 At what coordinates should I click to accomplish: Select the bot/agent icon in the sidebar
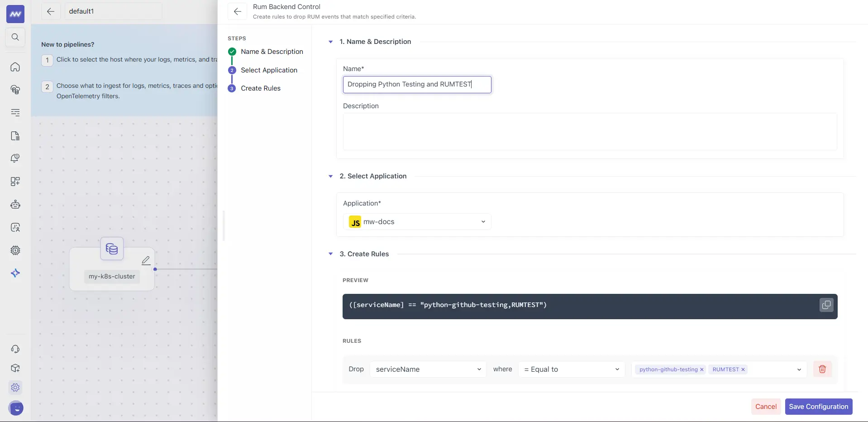coord(15,205)
